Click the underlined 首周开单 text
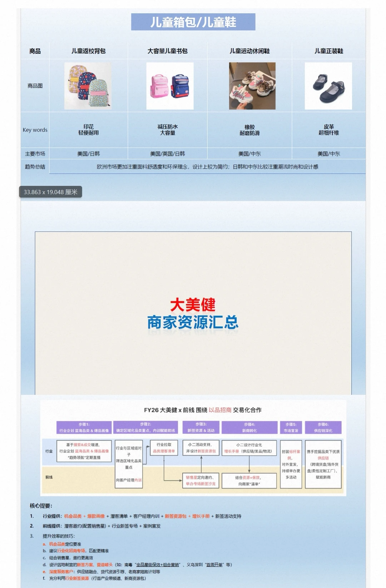This screenshot has height=588, width=386. coord(215,565)
